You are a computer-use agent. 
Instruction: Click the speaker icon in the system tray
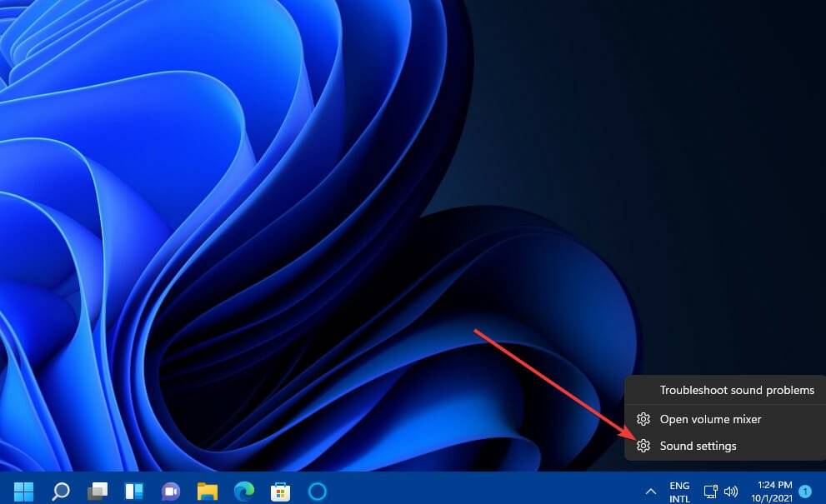point(732,490)
